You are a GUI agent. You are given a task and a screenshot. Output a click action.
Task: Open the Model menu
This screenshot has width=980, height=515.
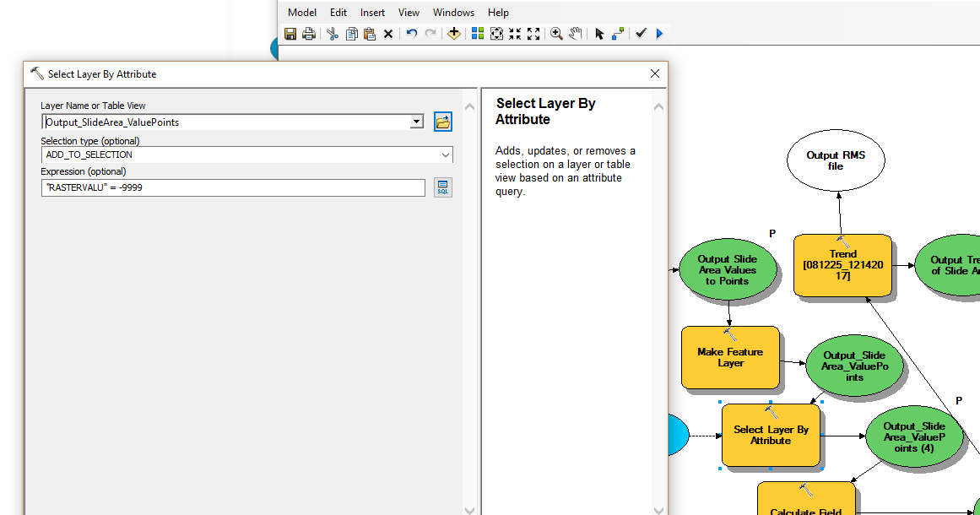(x=302, y=13)
